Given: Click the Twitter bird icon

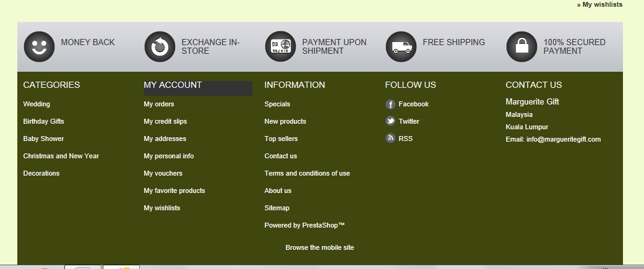Looking at the screenshot, I should click(390, 121).
